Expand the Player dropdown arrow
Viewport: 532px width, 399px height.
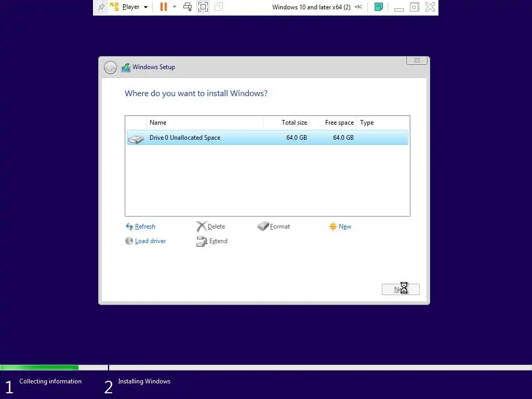145,7
